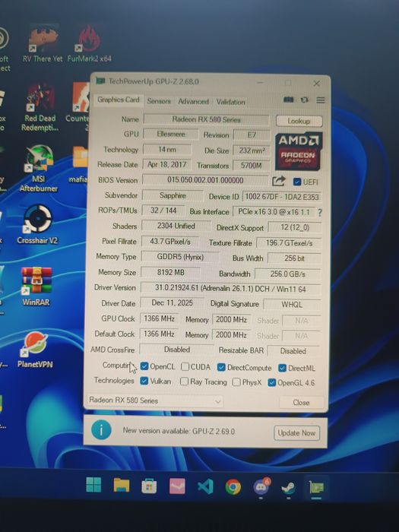Open the MSI Afterburner desktop shortcut
This screenshot has width=399, height=532.
38,169
